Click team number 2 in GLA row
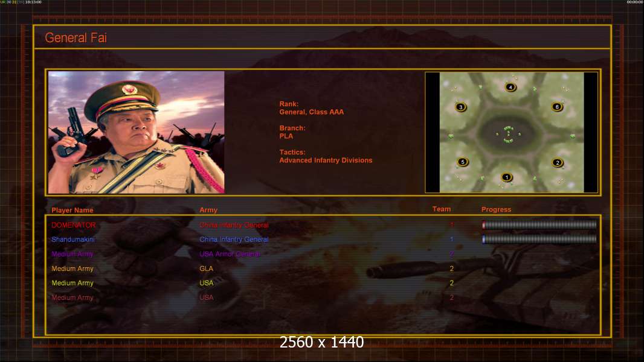Viewport: 644px width, 362px height. (x=452, y=268)
